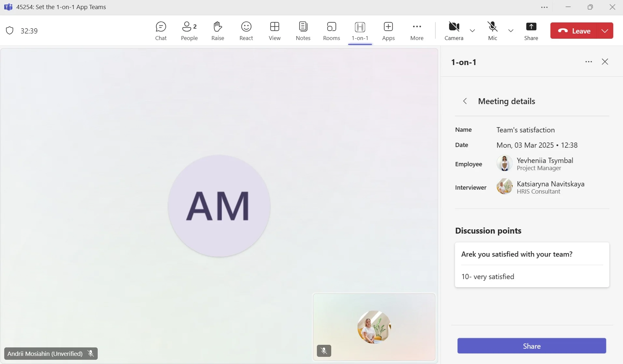Unmute the Mic
This screenshot has height=364, width=623.
click(492, 31)
